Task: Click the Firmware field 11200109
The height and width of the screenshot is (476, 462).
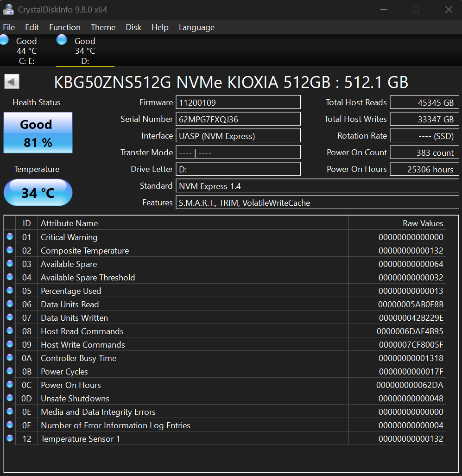Action: pyautogui.click(x=238, y=102)
